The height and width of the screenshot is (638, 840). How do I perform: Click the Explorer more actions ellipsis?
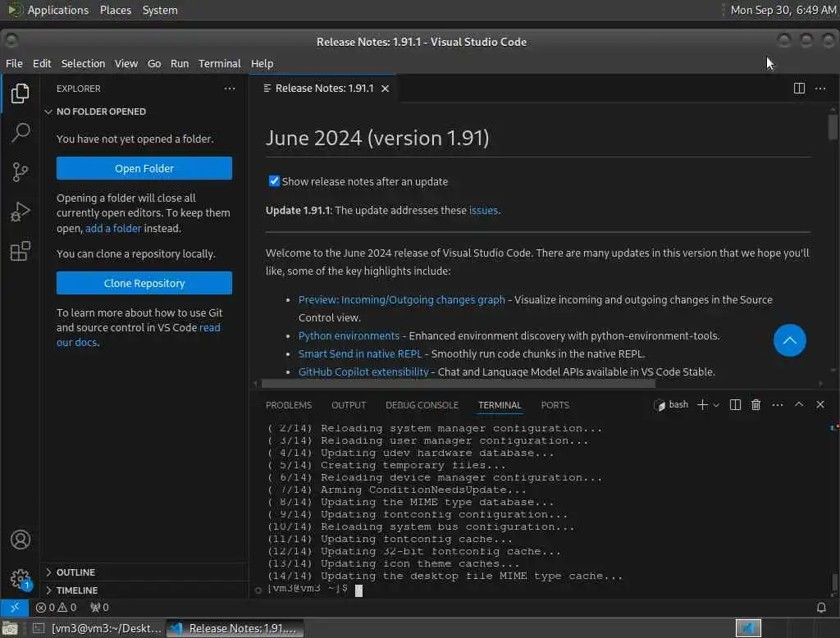pos(230,89)
